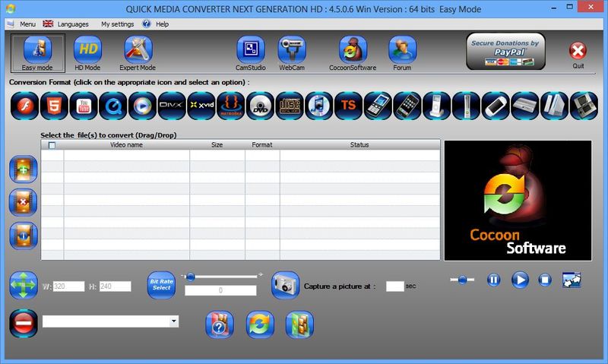Choose the audio music note format

coord(318,106)
